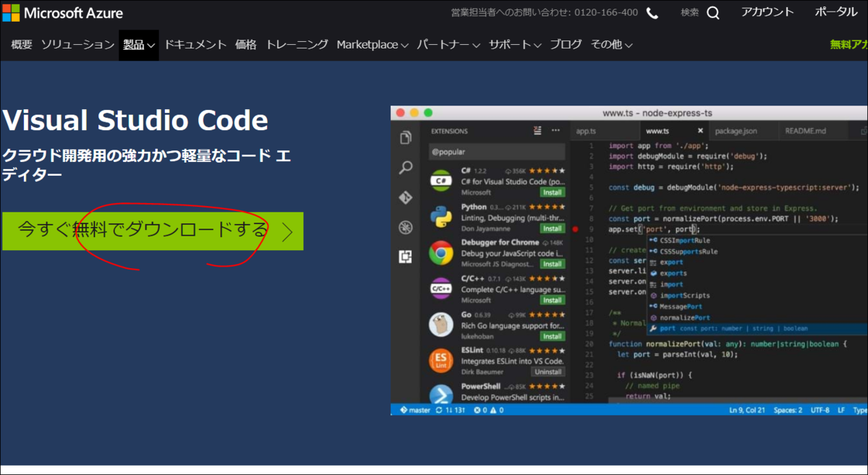Click the @popular extension search field
The width and height of the screenshot is (868, 475).
pos(496,153)
